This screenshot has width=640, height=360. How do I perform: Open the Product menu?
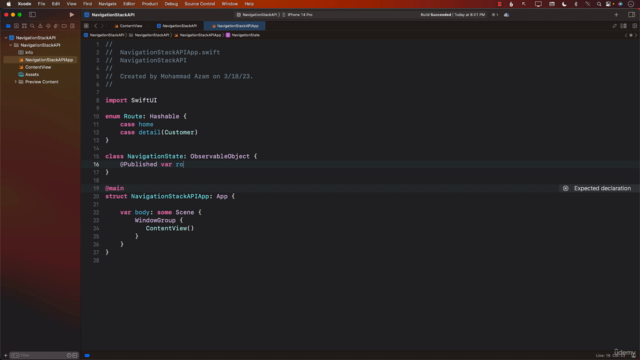tap(150, 4)
